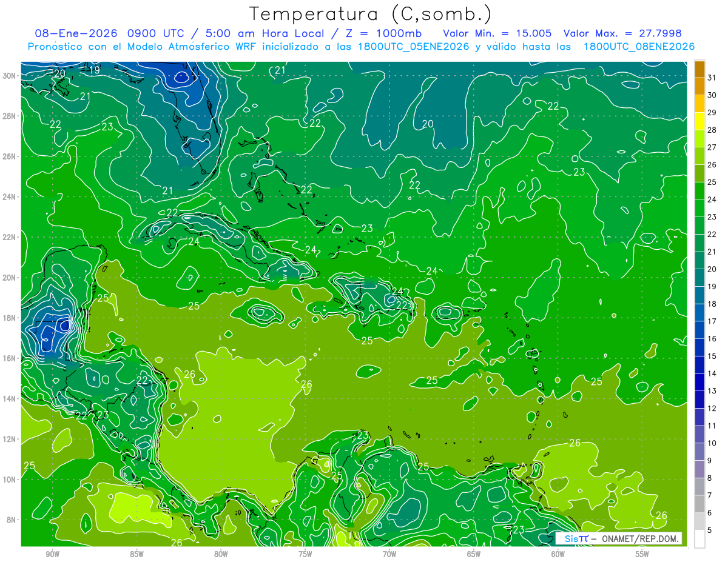728x562 pixels.
Task: Click the color scale value "12"
Action: 712,408
